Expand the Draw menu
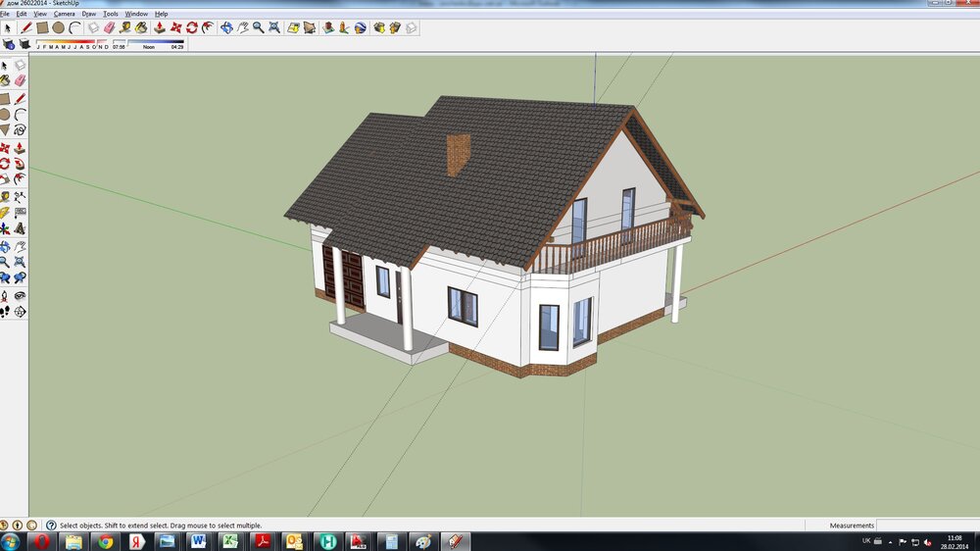Viewport: 980px width, 551px height. (x=89, y=14)
